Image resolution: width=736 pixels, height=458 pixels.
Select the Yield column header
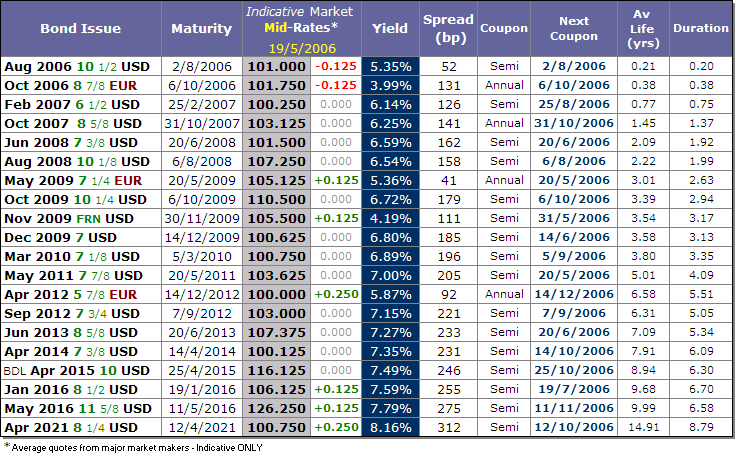389,28
